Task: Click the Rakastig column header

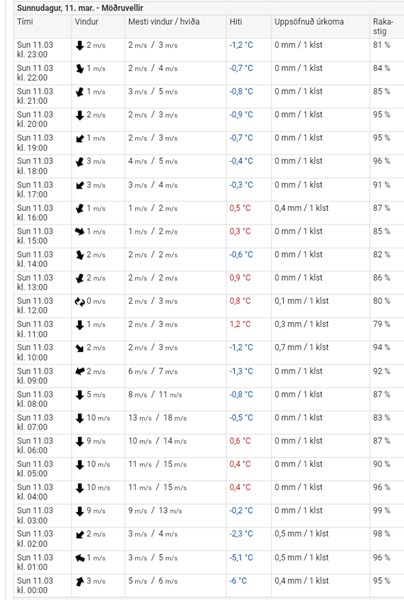Action: tap(383, 26)
